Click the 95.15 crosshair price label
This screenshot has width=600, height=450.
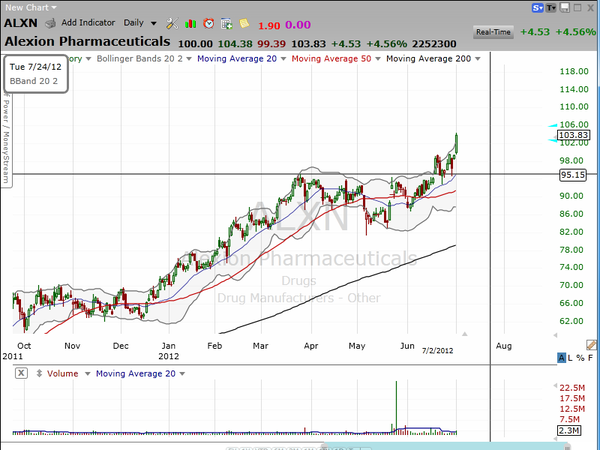pos(573,175)
